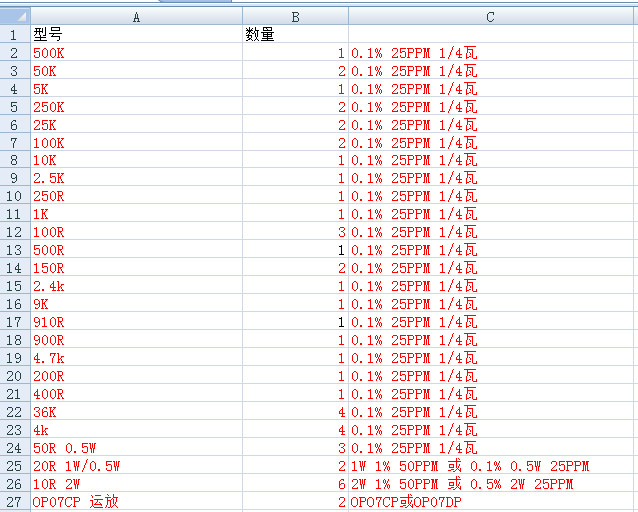Select the 数量 header cell

pyautogui.click(x=295, y=35)
